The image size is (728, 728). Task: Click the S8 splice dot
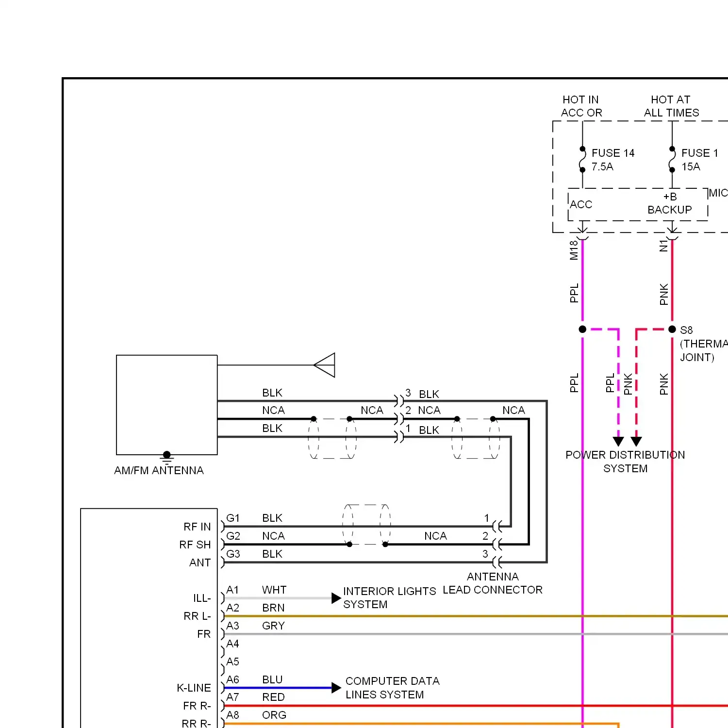[672, 329]
